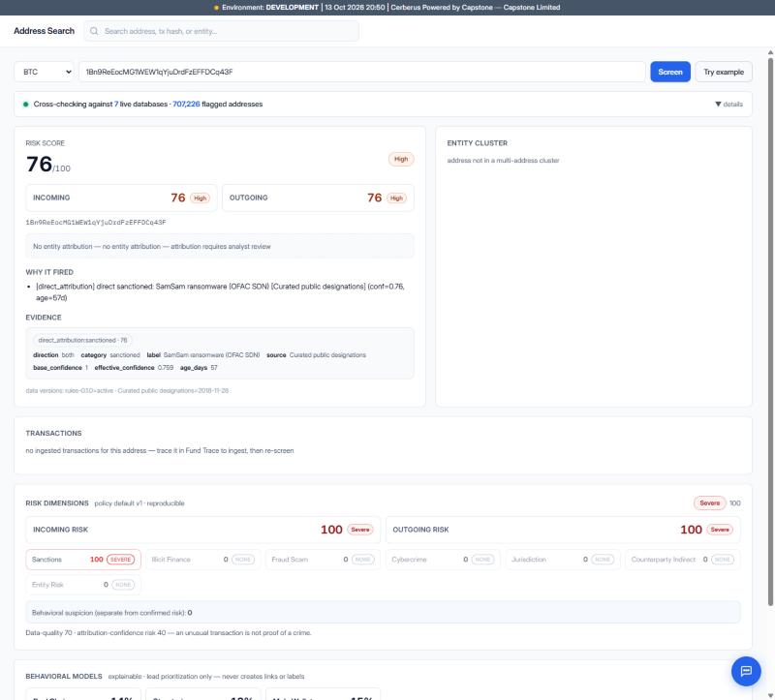
Task: Click the 'No entity attribution' notice
Action: click(220, 246)
